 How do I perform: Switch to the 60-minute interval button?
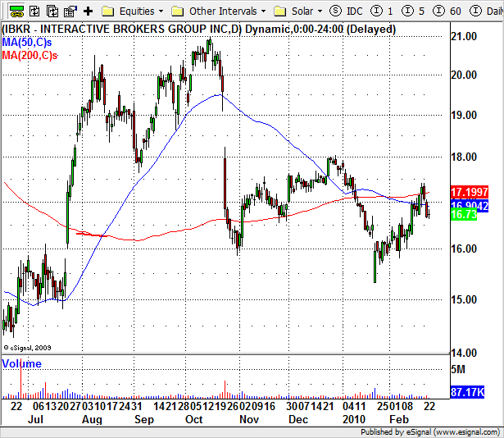(x=447, y=11)
